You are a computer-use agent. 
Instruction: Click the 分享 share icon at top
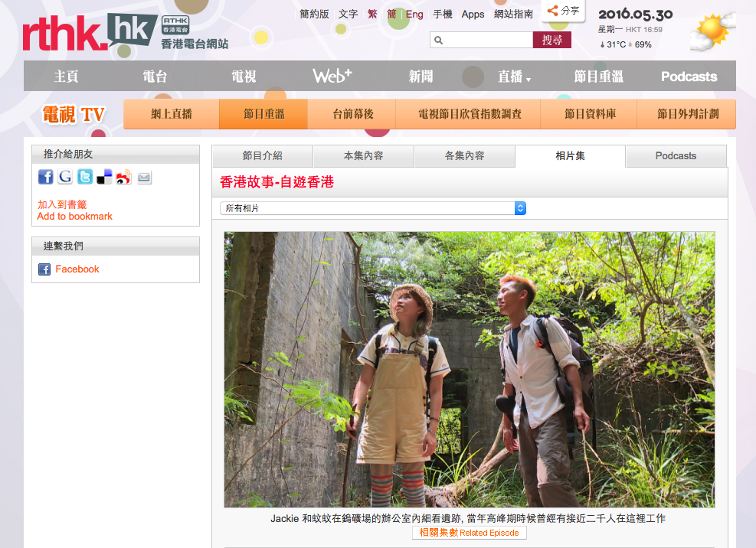click(563, 11)
